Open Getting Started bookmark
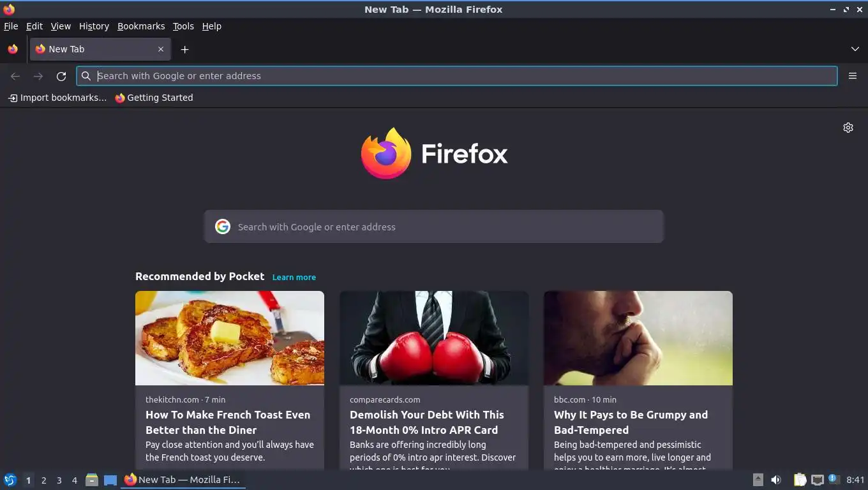Viewport: 868px width, 490px height. click(154, 98)
